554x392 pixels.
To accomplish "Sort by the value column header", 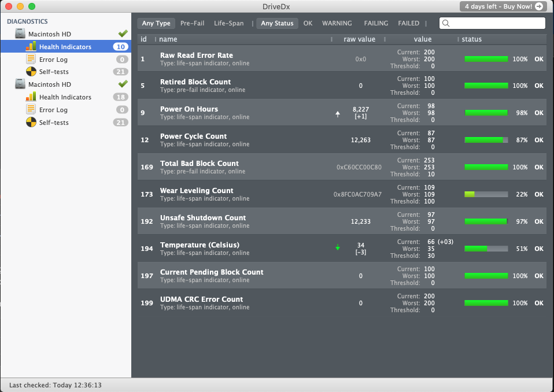I will point(423,39).
